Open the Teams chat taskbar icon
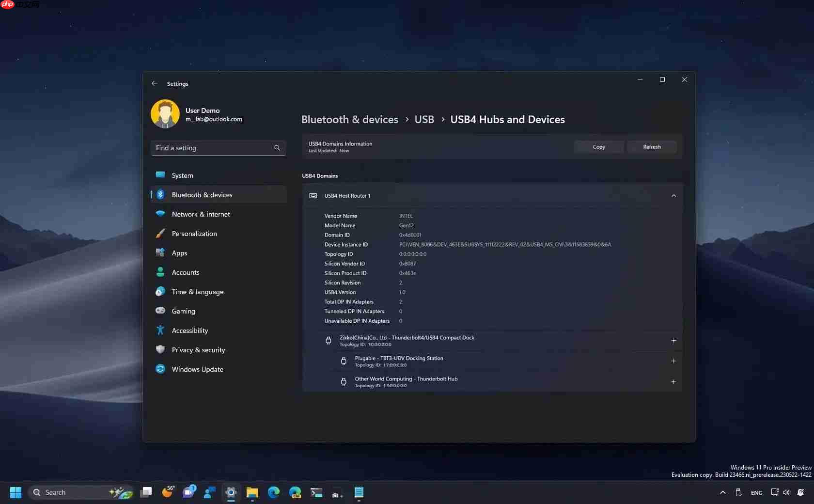 pyautogui.click(x=188, y=492)
